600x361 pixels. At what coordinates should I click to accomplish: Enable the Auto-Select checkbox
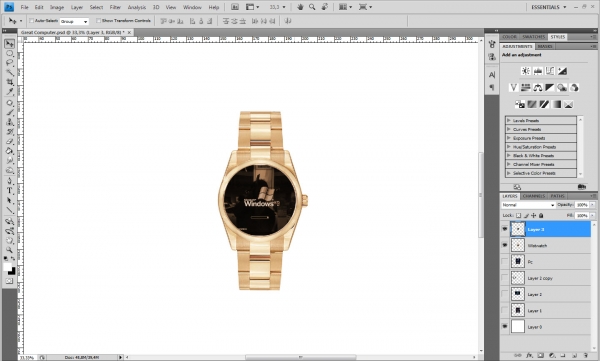[32, 21]
